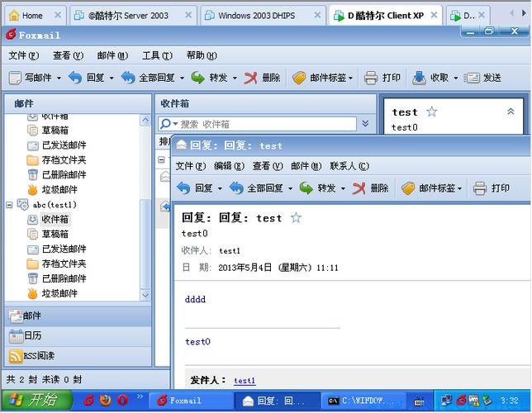Click Print in message window toolbar
Image resolution: width=532 pixels, height=413 pixels.
coord(492,188)
